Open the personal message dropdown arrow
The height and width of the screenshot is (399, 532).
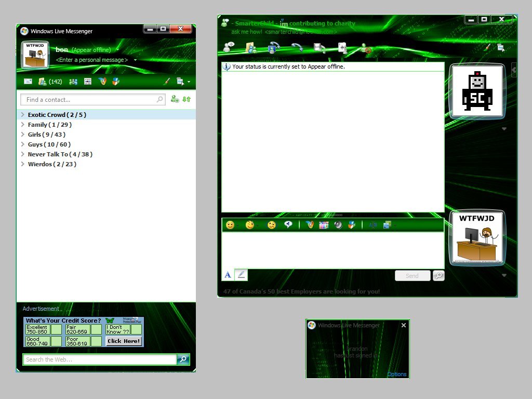(x=136, y=60)
